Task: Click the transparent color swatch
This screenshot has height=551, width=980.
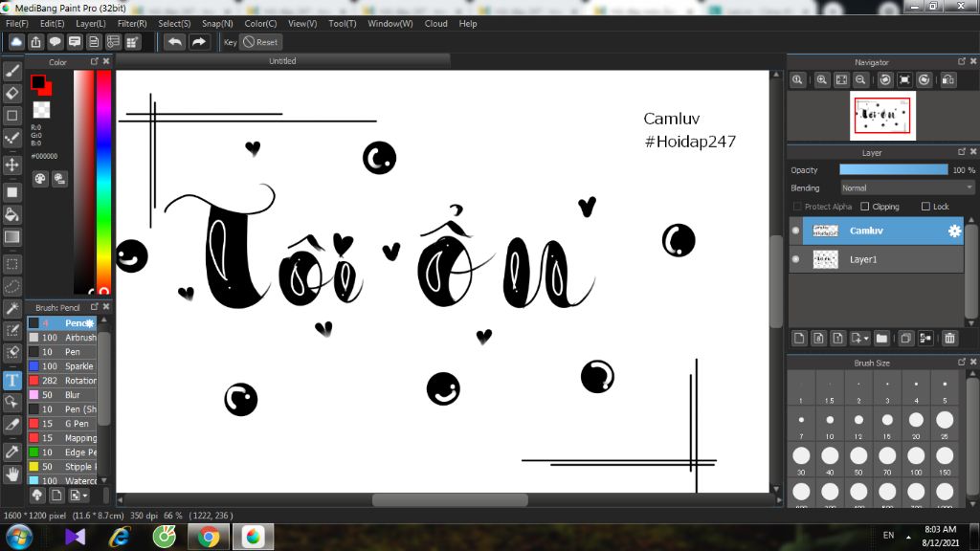Action: pyautogui.click(x=41, y=110)
